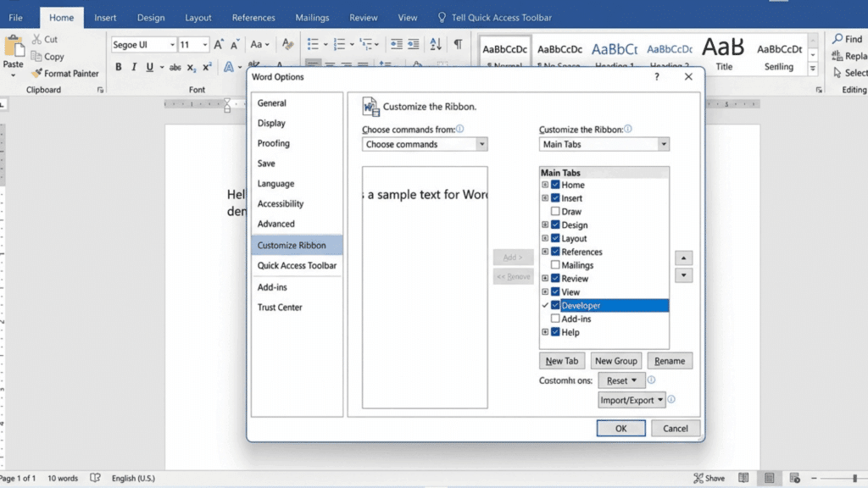This screenshot has width=868, height=488.
Task: Click the New Group button
Action: click(x=616, y=360)
